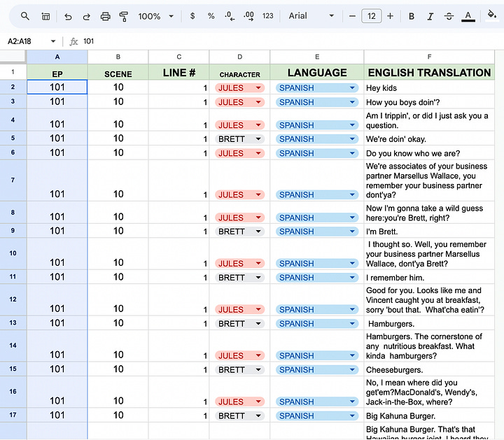Click the font size field showing 12

click(372, 16)
